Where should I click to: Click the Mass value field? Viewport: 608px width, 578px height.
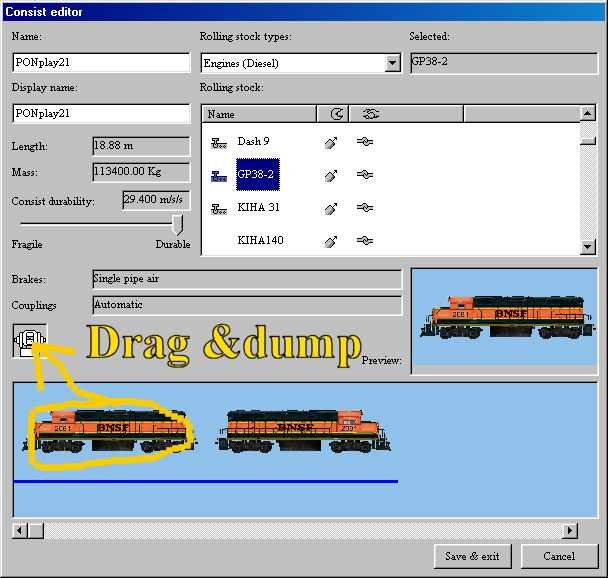141,172
